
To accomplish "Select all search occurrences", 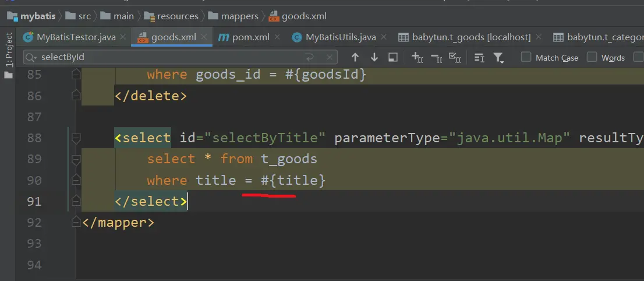I will pyautogui.click(x=455, y=57).
